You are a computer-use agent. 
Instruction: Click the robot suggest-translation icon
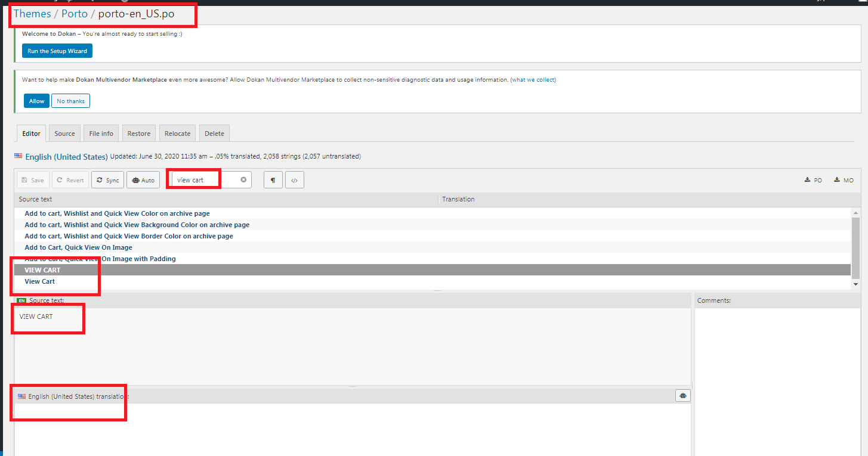click(x=683, y=395)
